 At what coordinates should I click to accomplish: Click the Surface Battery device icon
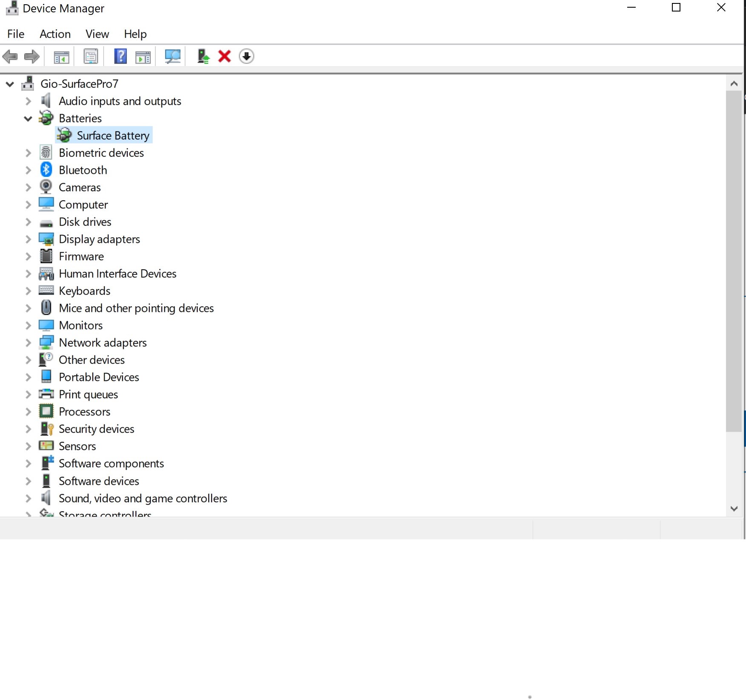64,135
